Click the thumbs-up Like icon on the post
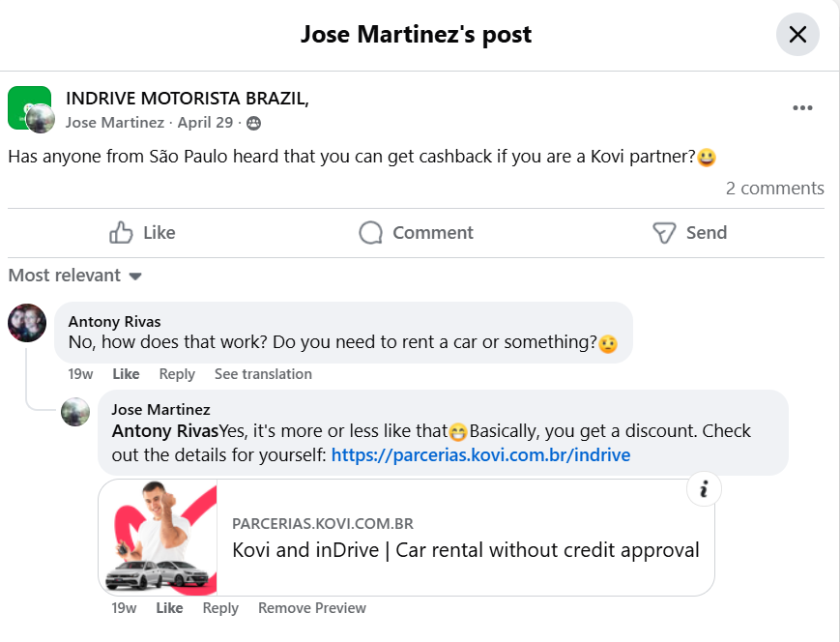Viewport: 840px width, 642px height. click(121, 233)
